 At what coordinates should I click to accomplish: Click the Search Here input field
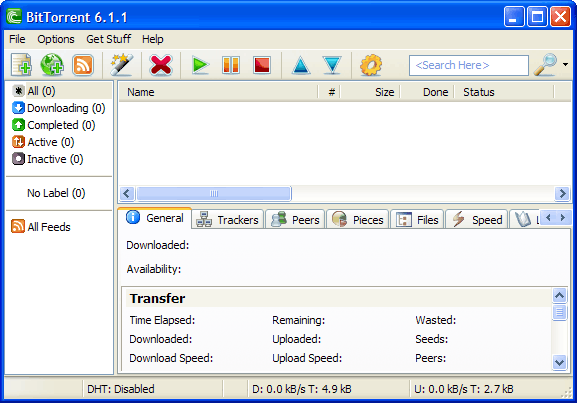(x=469, y=66)
